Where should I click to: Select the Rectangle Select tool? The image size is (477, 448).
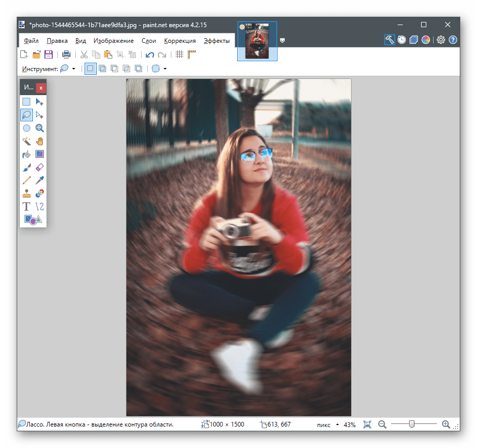27,101
